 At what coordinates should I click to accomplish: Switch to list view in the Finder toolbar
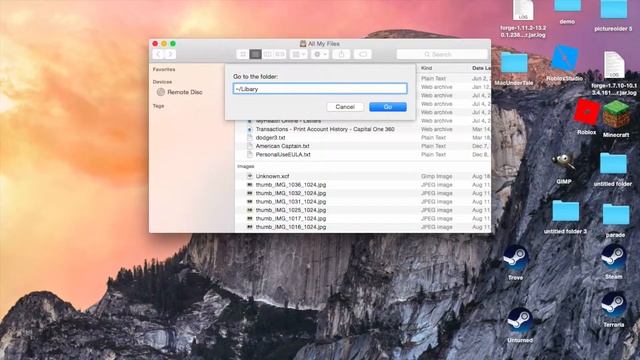tap(256, 54)
